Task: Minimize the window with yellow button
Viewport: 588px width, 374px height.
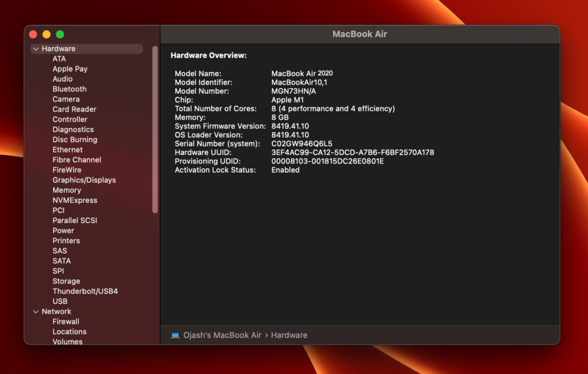Action: 47,34
